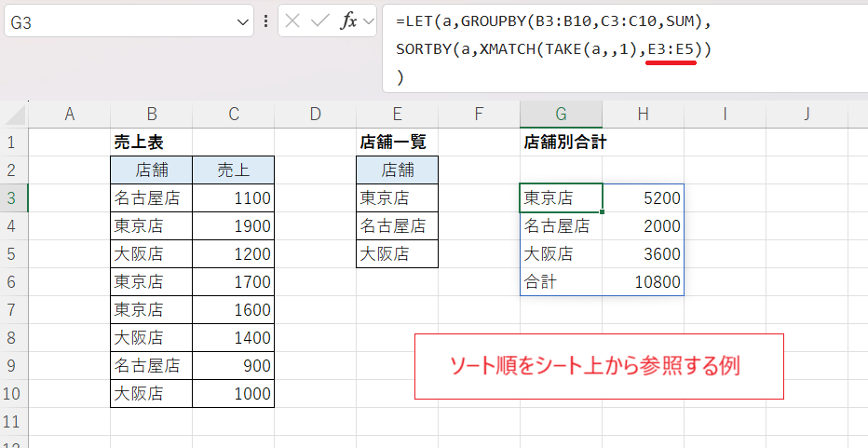
Task: Click the result cell 3600
Action: [x=644, y=254]
